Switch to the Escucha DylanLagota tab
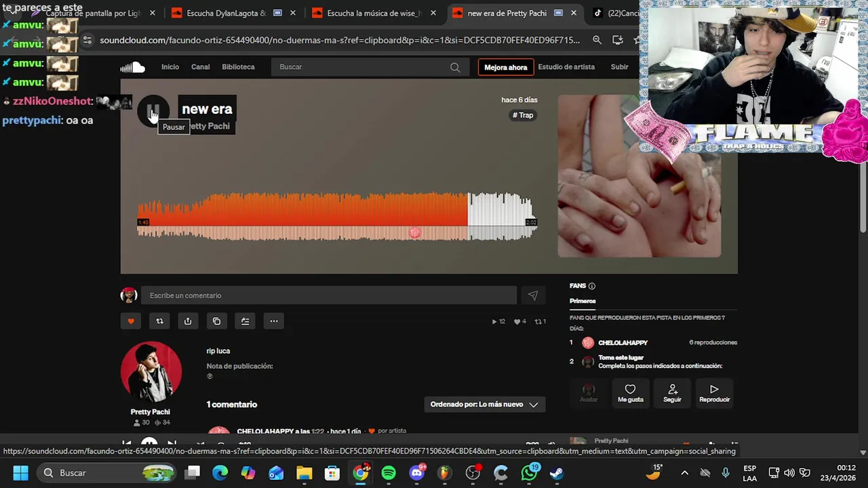The height and width of the screenshot is (488, 868). (x=226, y=13)
